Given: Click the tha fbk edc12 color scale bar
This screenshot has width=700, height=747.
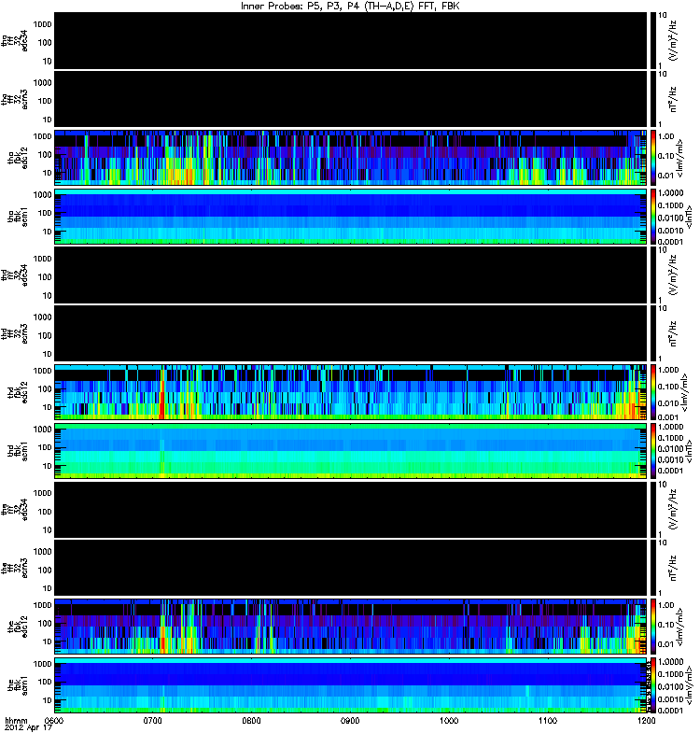Looking at the screenshot, I should coord(652,158).
